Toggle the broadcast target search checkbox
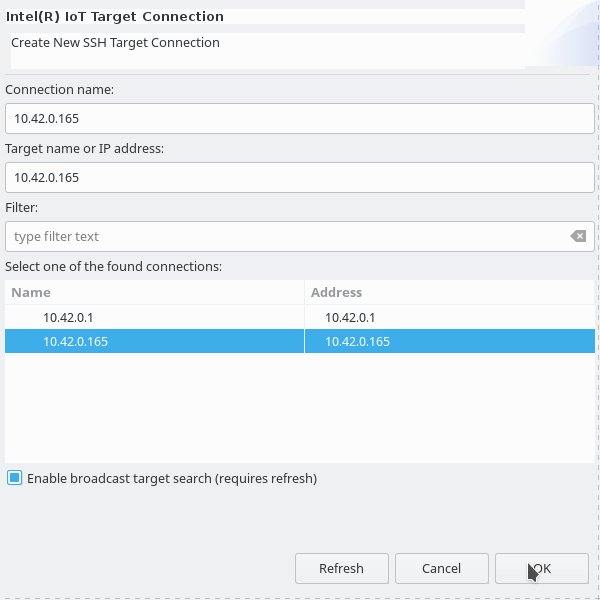 click(15, 478)
